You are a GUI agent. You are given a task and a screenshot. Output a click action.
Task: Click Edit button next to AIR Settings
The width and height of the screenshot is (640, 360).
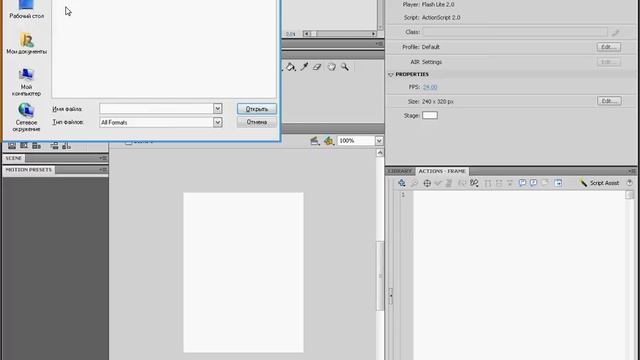click(x=609, y=62)
